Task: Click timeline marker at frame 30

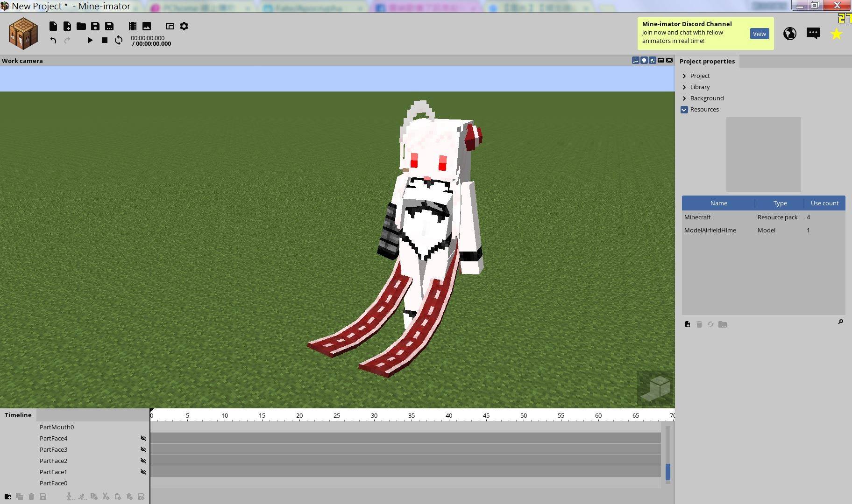Action: tap(374, 415)
